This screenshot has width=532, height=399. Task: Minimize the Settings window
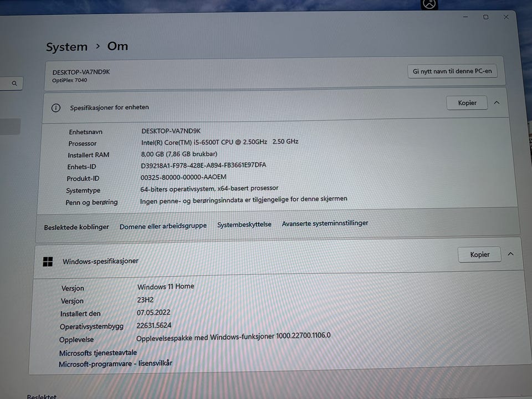tap(465, 17)
